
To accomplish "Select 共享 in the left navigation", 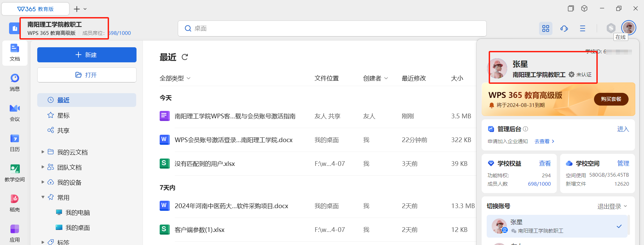I will pos(63,130).
